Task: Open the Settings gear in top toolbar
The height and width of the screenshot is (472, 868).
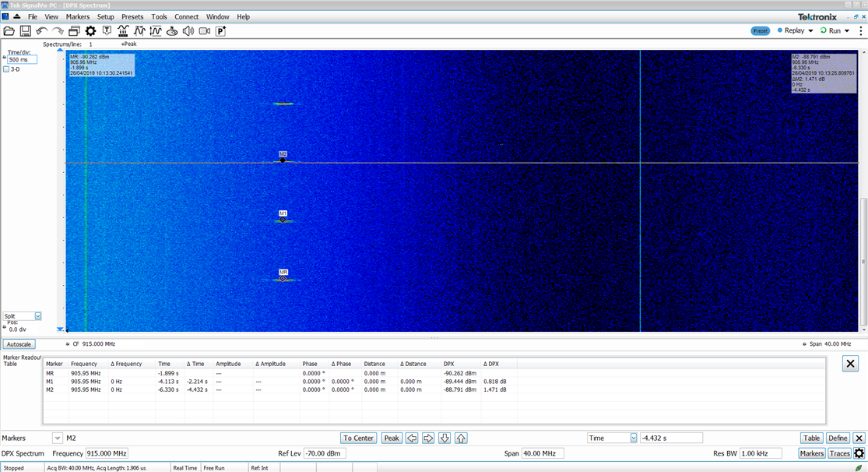Action: coord(90,31)
